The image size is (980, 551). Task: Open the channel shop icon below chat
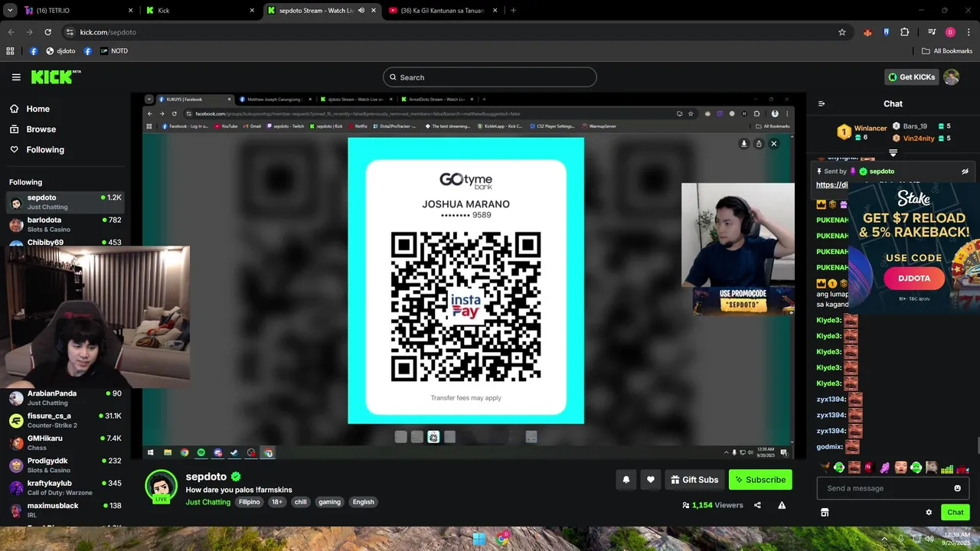[x=825, y=512]
